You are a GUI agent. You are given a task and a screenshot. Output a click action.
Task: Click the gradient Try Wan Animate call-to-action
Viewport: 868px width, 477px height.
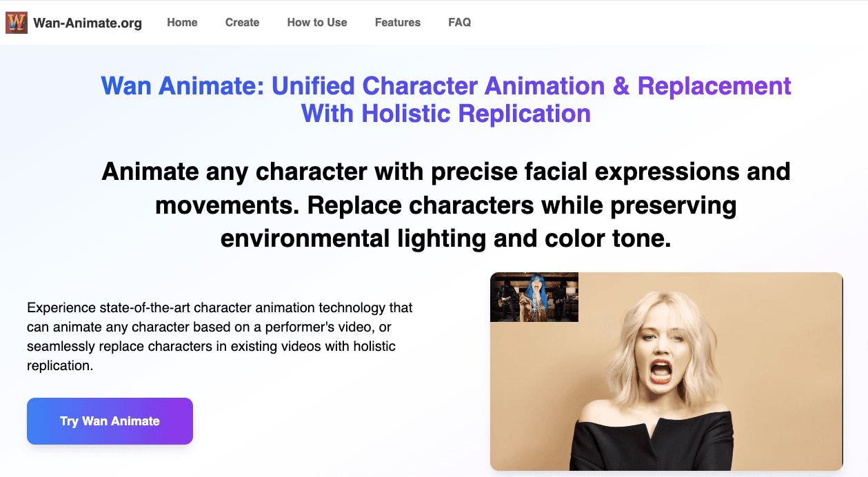109,420
